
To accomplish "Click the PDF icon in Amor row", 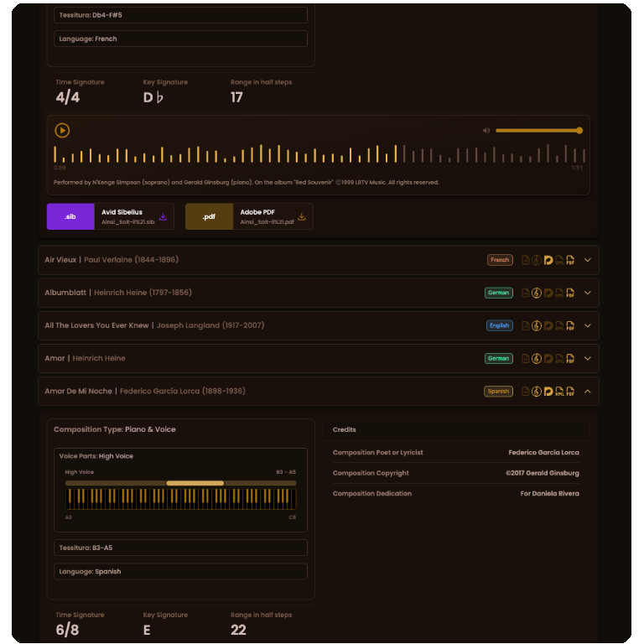I will (x=570, y=359).
